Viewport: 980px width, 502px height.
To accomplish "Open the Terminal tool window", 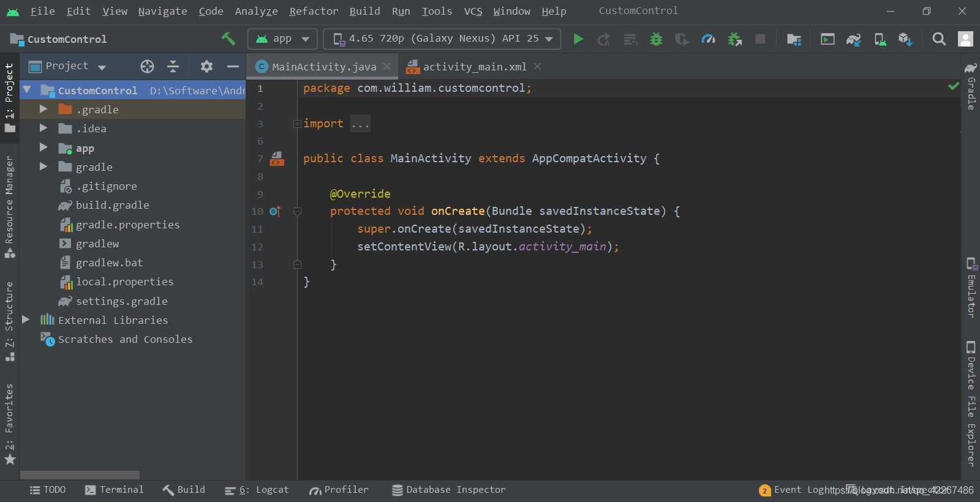I will pyautogui.click(x=114, y=490).
